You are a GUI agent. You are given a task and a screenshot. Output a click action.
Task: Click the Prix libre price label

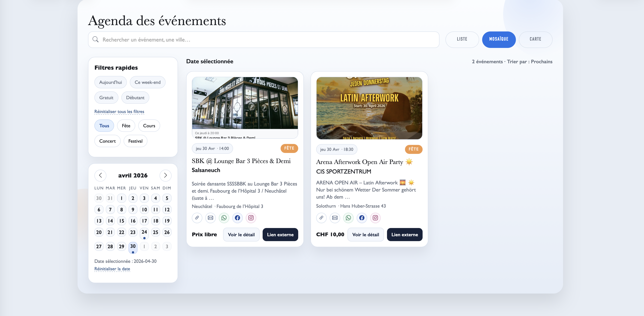click(x=204, y=235)
